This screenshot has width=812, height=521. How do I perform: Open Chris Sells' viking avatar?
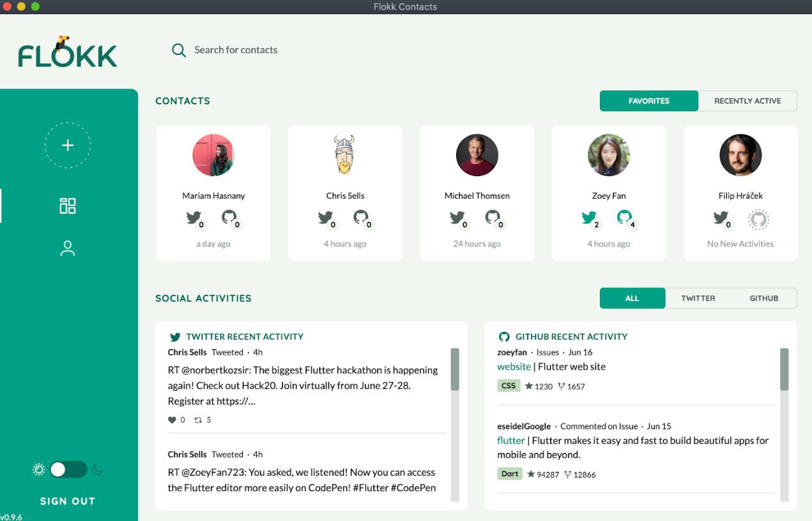click(x=345, y=155)
